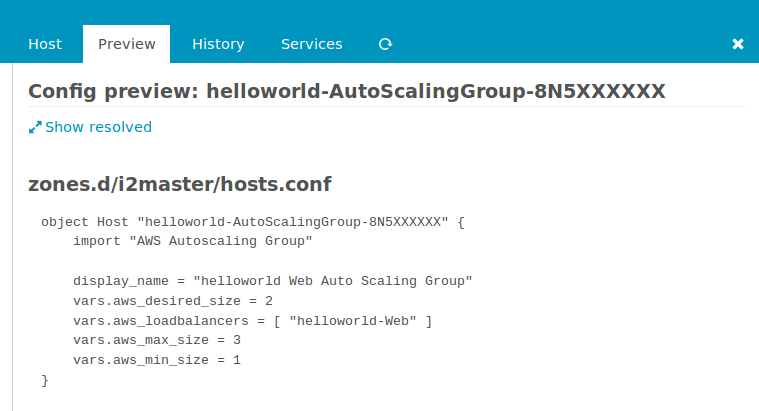Switch to the Host tab

(45, 44)
